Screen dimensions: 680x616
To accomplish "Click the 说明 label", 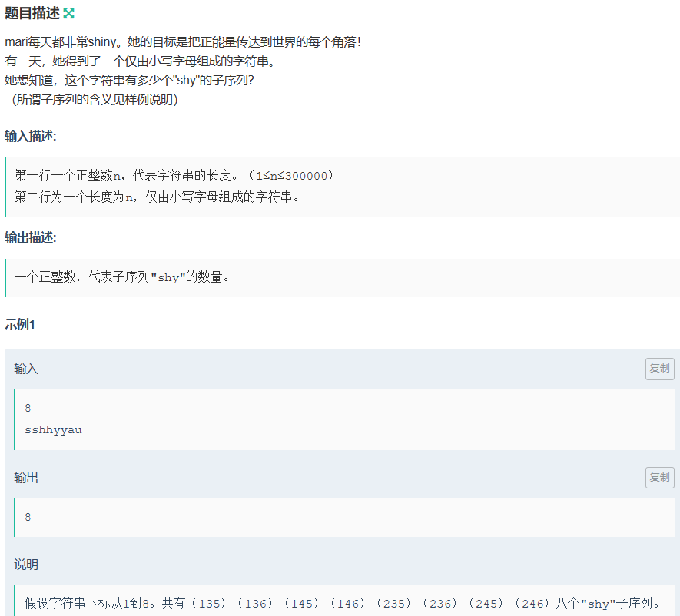I will click(26, 565).
